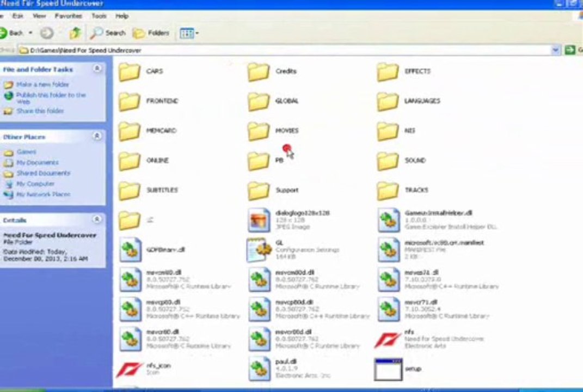This screenshot has height=392, width=583.
Task: Open the CARS folder
Action: pos(142,71)
